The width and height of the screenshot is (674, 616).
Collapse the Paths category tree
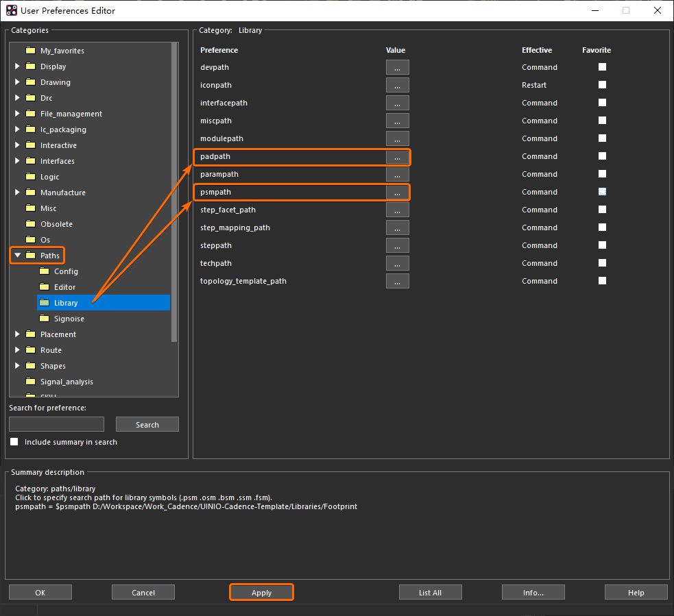pos(18,256)
